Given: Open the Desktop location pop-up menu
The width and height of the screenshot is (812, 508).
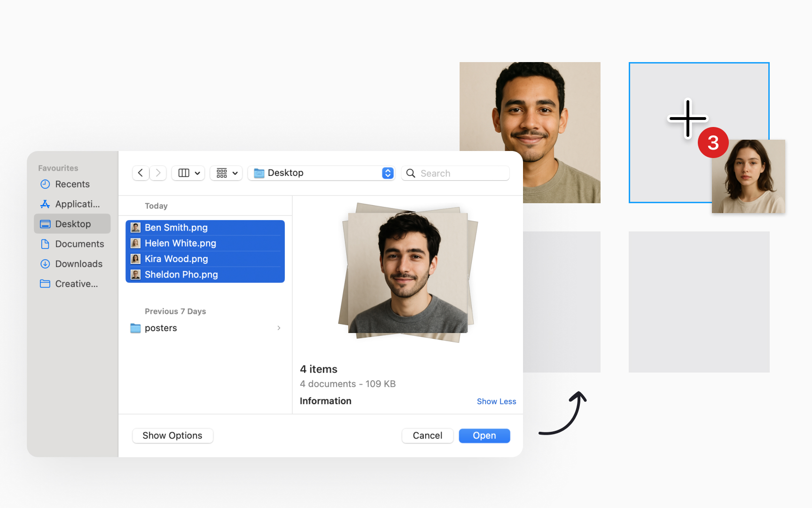Looking at the screenshot, I should click(x=322, y=173).
